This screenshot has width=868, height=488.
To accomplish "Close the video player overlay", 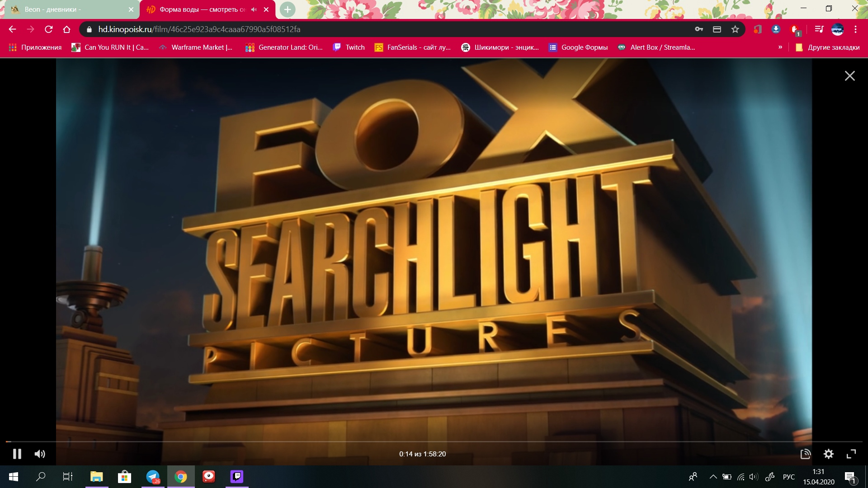I will pyautogui.click(x=849, y=76).
